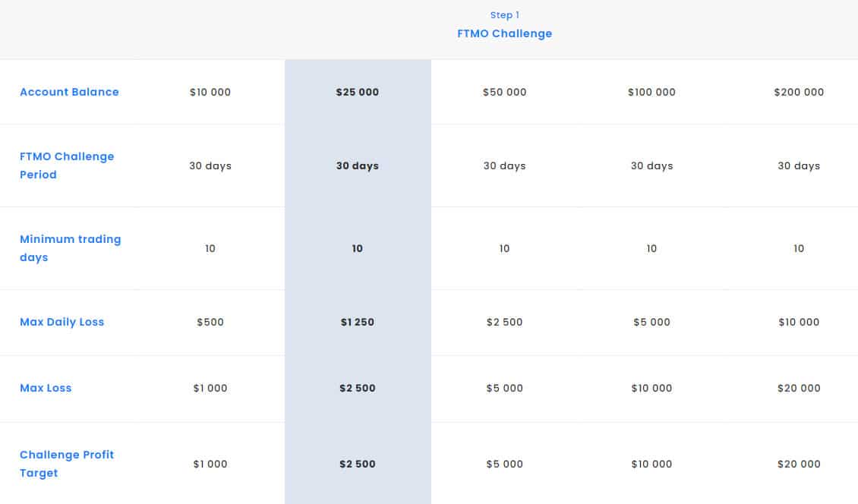The height and width of the screenshot is (504, 858).
Task: Choose the $200 000 account balance
Action: pos(799,92)
